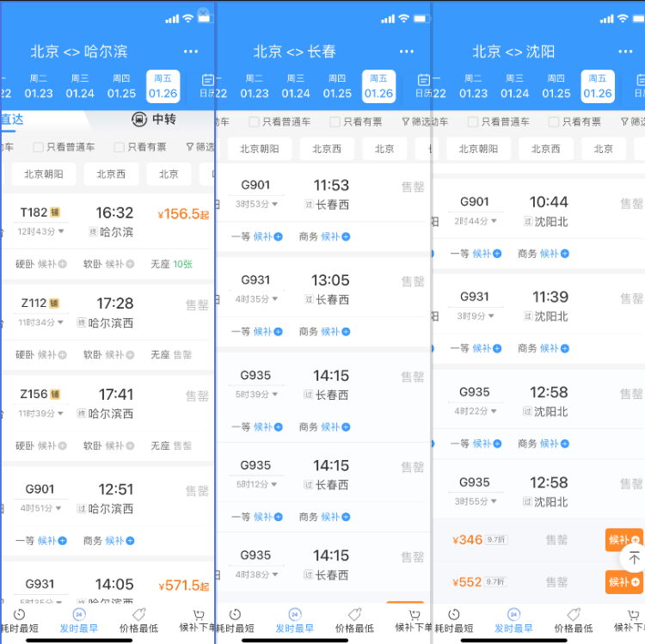Viewport: 645px width, 644px height.
Task: Toggle 只看有票 checkbox on 沈阳 screen
Action: [x=554, y=122]
